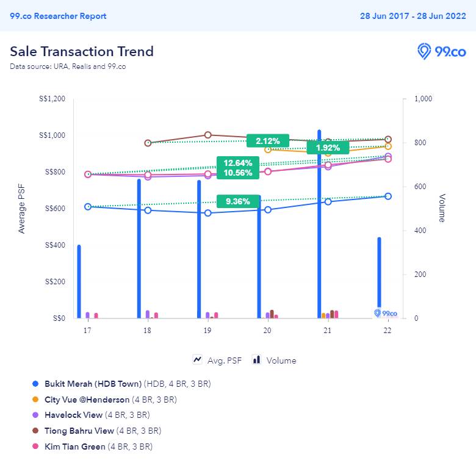Click the 2.12% growth label

tap(267, 141)
